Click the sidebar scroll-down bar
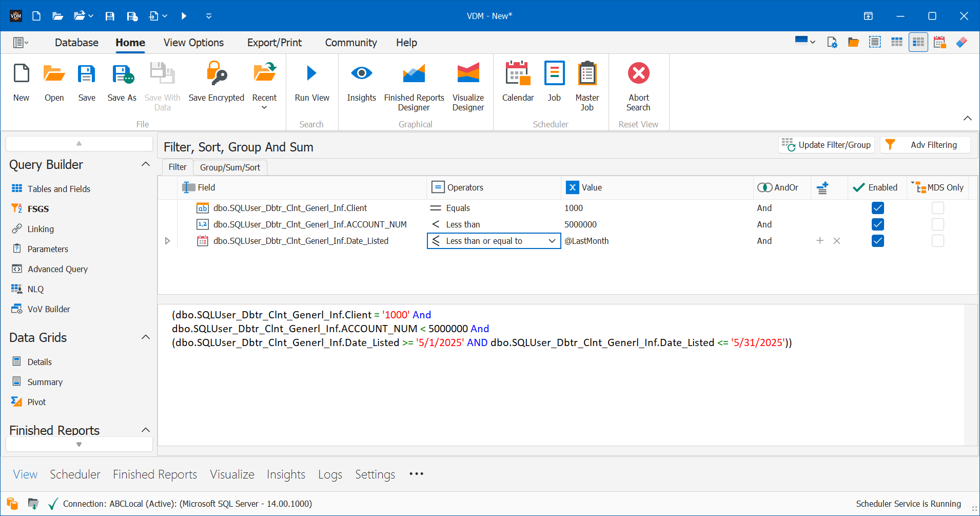Viewport: 980px width, 516px height. point(79,445)
